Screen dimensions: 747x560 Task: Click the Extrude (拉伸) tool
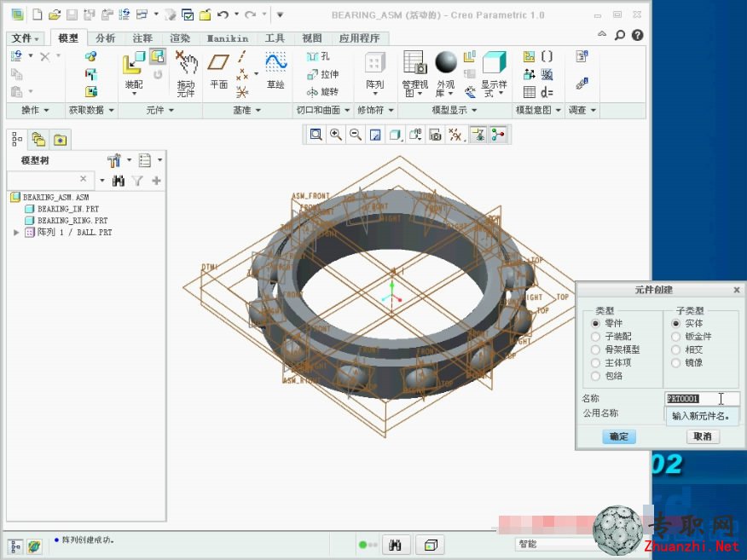pyautogui.click(x=322, y=74)
